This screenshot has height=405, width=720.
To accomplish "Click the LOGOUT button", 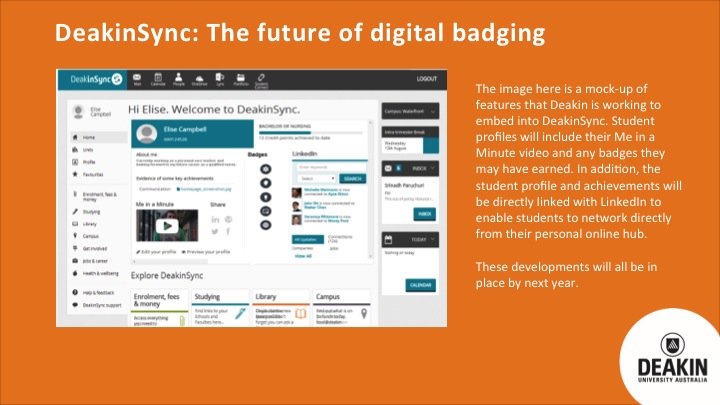I will (x=427, y=79).
